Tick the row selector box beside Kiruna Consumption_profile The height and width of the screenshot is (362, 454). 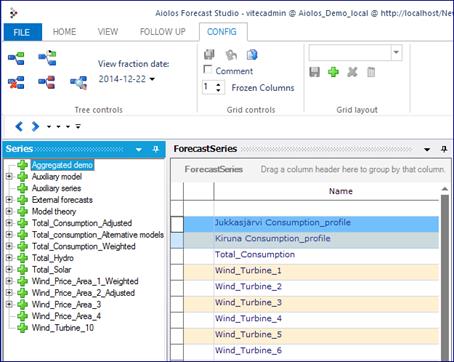click(177, 240)
